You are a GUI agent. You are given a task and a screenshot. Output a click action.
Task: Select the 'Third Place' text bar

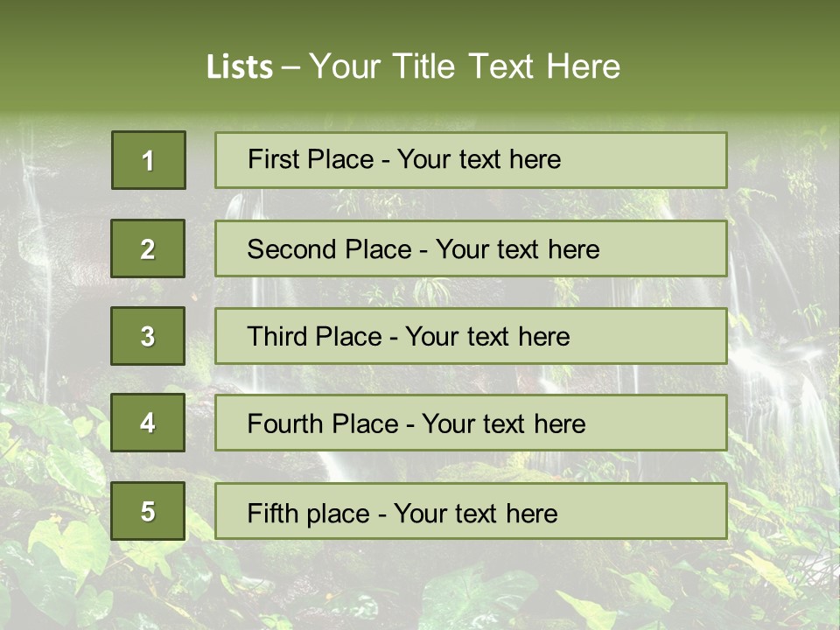[471, 336]
